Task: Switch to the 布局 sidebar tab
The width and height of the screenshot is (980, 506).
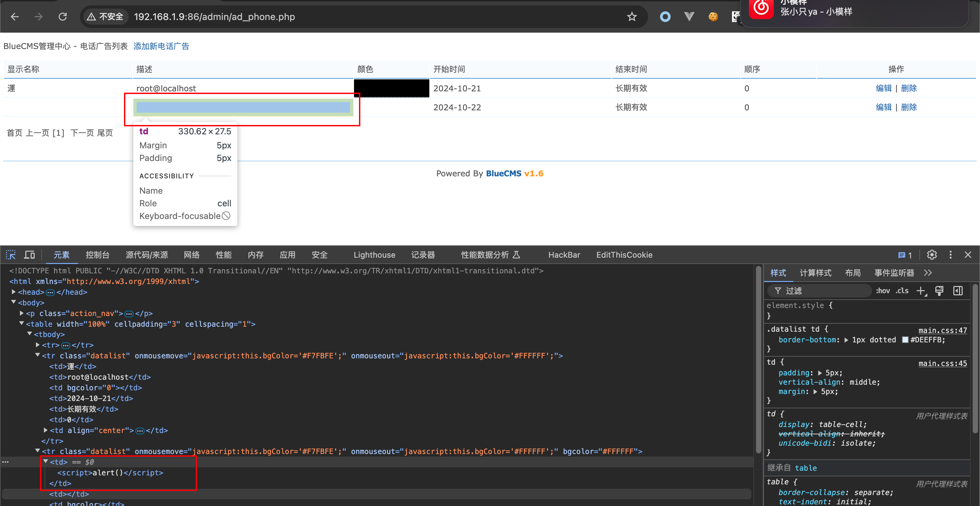Action: (853, 273)
